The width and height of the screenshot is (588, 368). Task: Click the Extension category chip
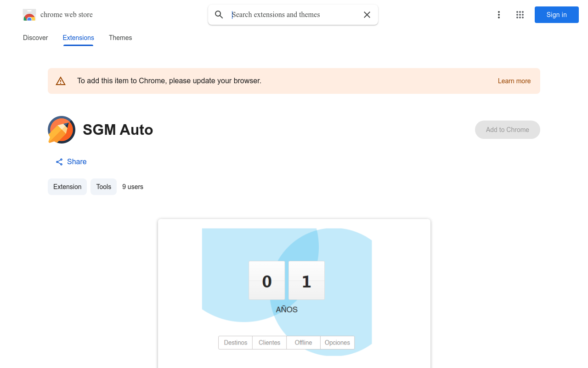[67, 187]
